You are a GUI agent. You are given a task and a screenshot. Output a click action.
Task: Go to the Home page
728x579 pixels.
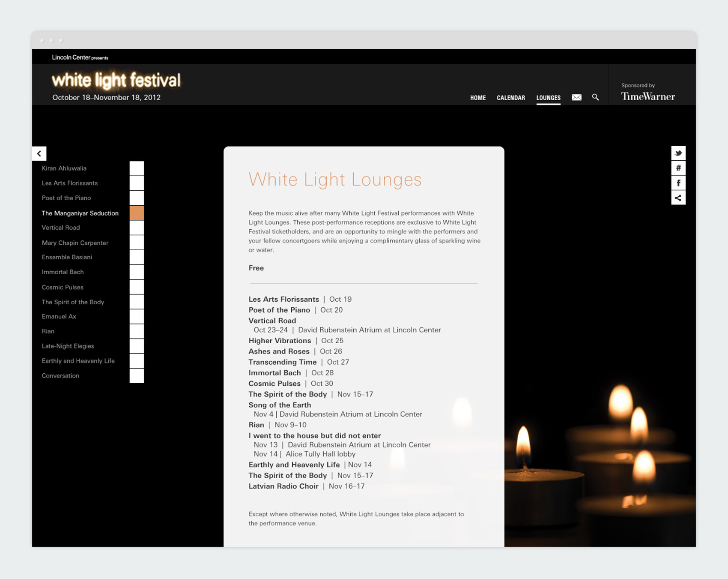pyautogui.click(x=478, y=98)
